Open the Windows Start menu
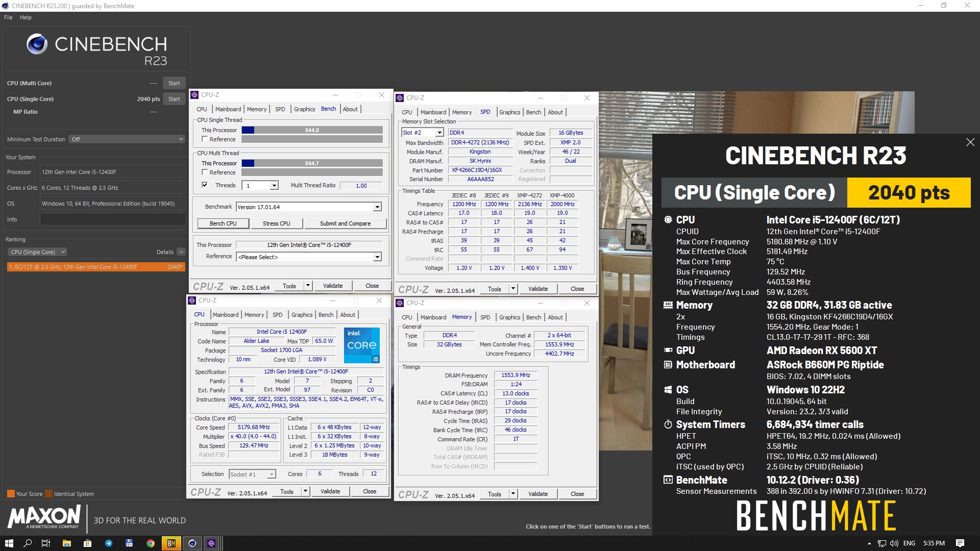This screenshot has height=551, width=980. pos(9,543)
